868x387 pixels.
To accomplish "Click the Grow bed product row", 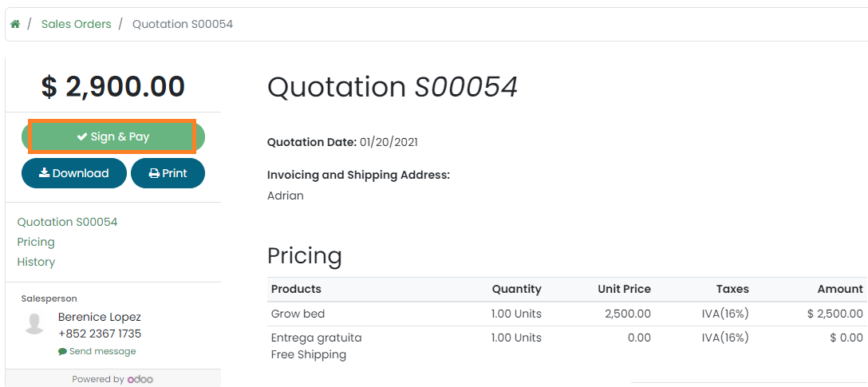I will tap(298, 314).
